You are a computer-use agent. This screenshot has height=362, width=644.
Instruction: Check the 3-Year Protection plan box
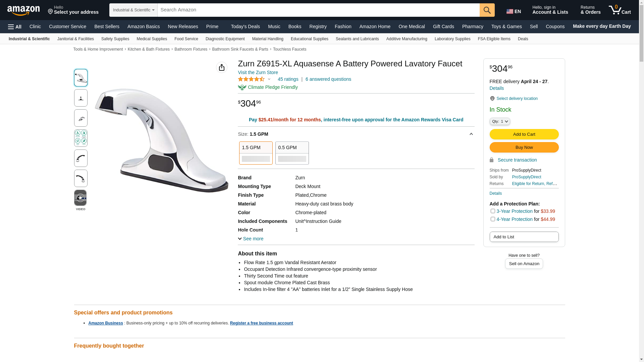tap(493, 211)
